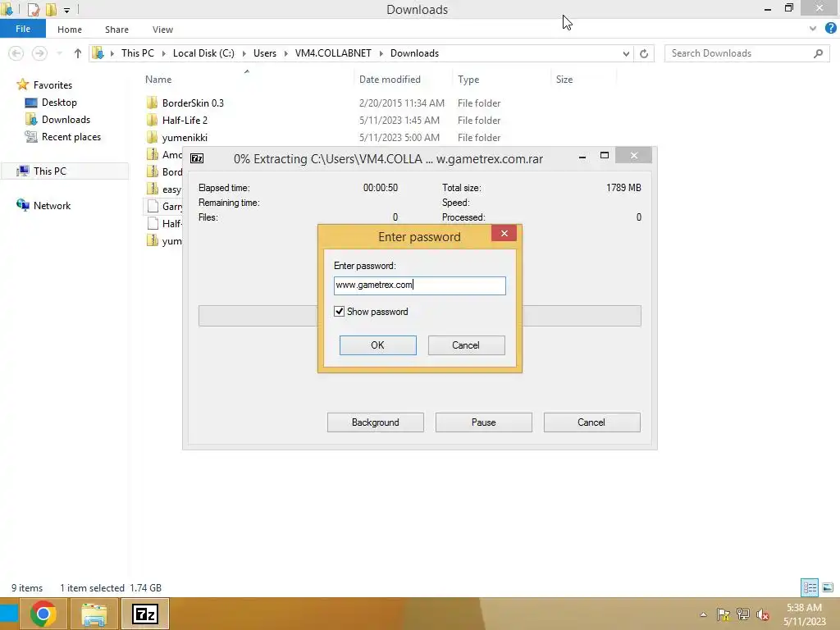Viewport: 840px width, 630px height.
Task: Cancel the Enter password dialog
Action: coord(466,345)
